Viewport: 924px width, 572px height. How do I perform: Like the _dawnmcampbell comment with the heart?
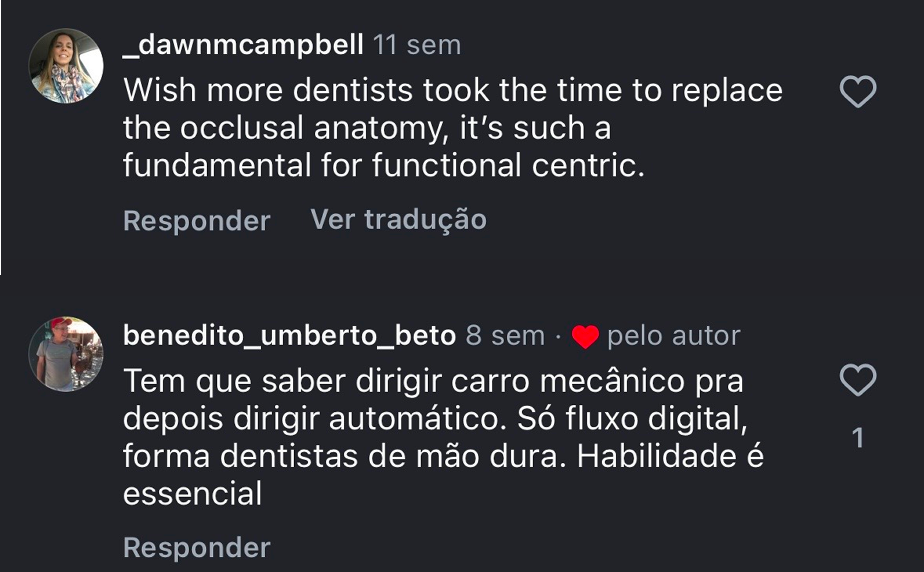[858, 91]
